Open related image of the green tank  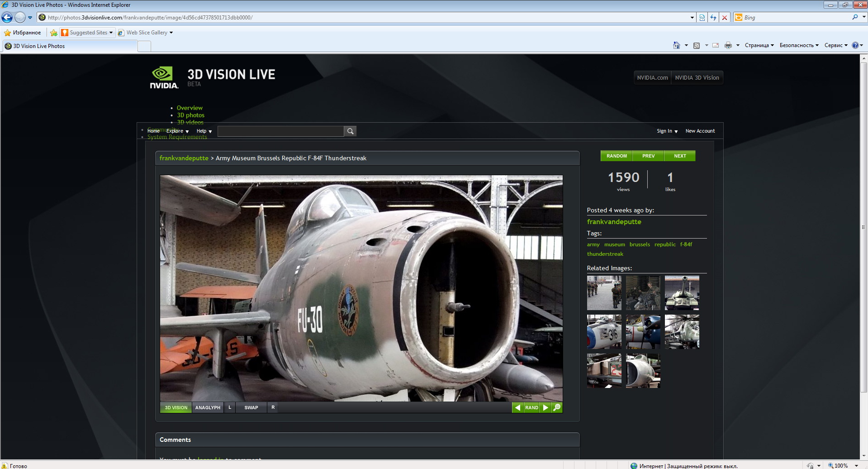pyautogui.click(x=682, y=293)
